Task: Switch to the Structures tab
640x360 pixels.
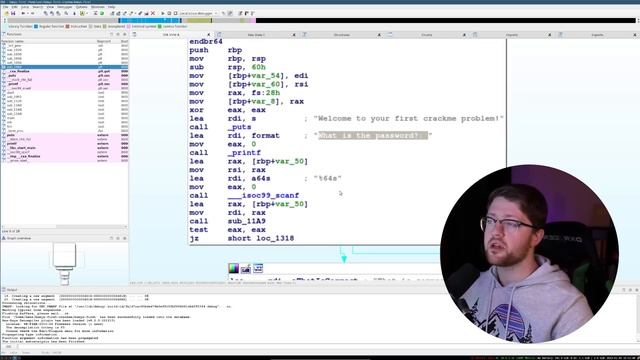Action: (x=342, y=35)
